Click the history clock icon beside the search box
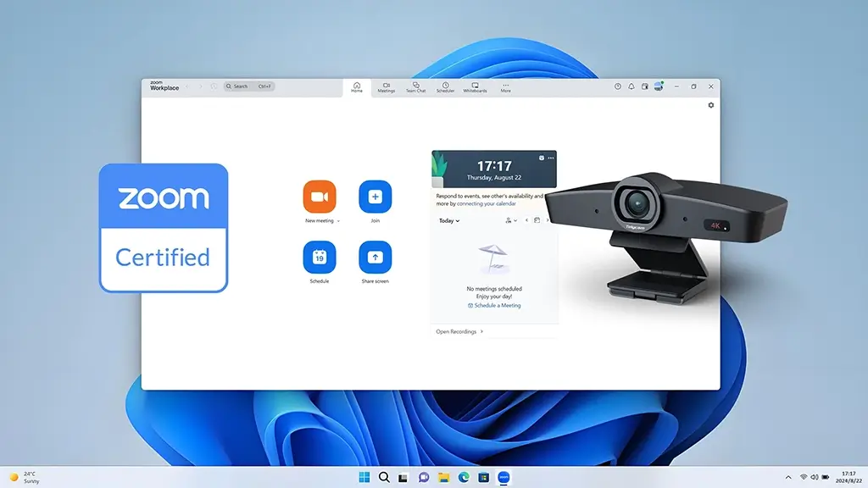The height and width of the screenshot is (488, 868). [214, 86]
